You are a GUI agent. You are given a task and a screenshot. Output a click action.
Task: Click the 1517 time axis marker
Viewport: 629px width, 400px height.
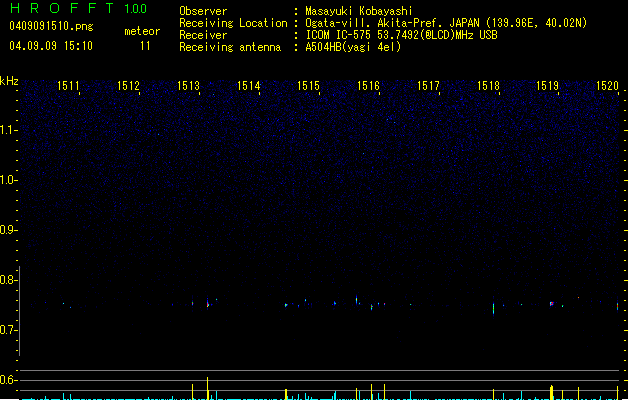428,86
